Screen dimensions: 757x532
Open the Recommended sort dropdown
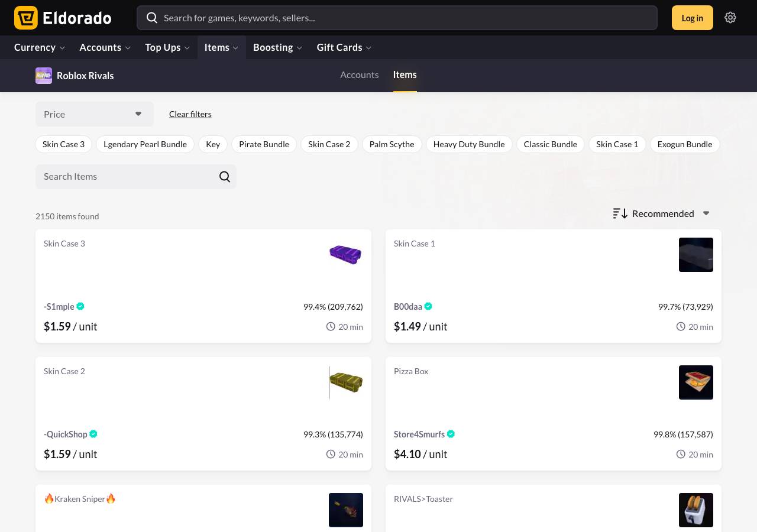(x=661, y=213)
